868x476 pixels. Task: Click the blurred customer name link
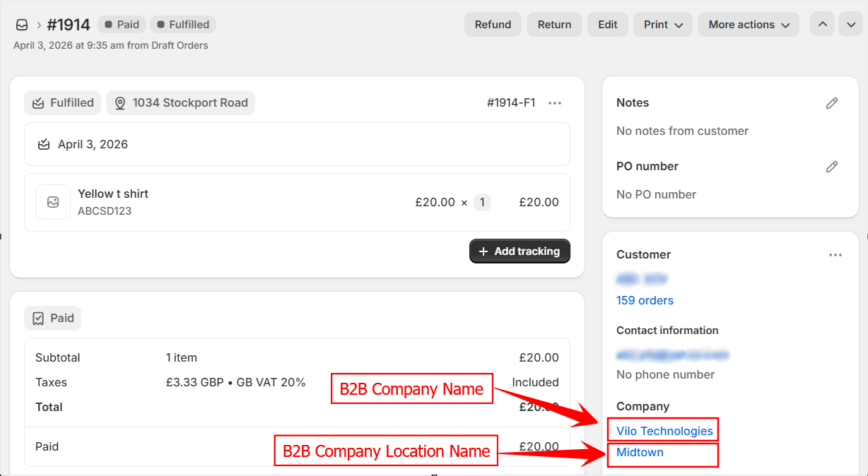tap(642, 279)
